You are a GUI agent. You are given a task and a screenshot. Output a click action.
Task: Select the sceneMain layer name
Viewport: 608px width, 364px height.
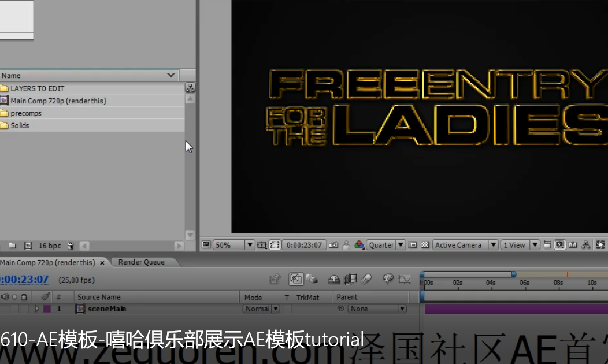click(x=107, y=309)
